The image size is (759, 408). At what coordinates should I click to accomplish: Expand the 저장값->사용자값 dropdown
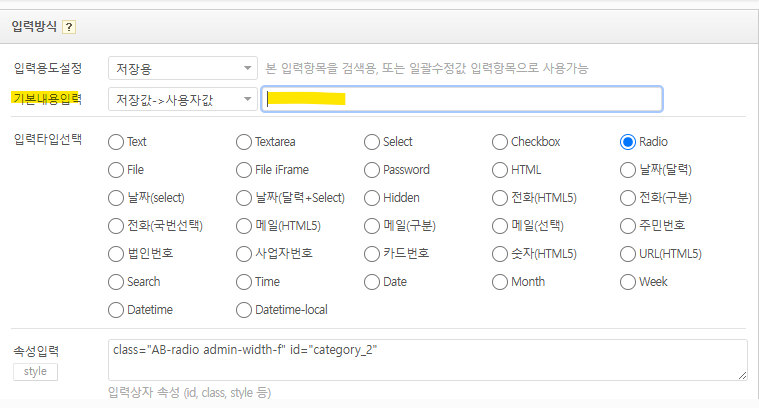tap(182, 99)
